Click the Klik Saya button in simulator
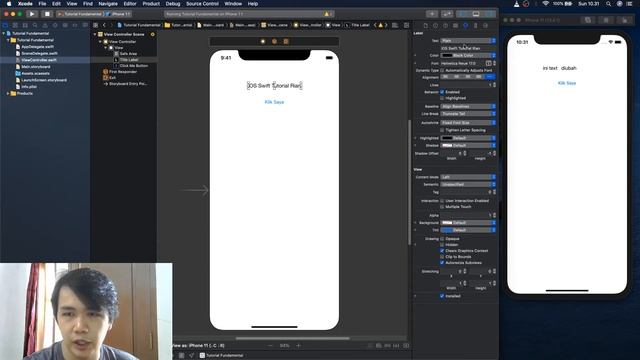 (567, 83)
